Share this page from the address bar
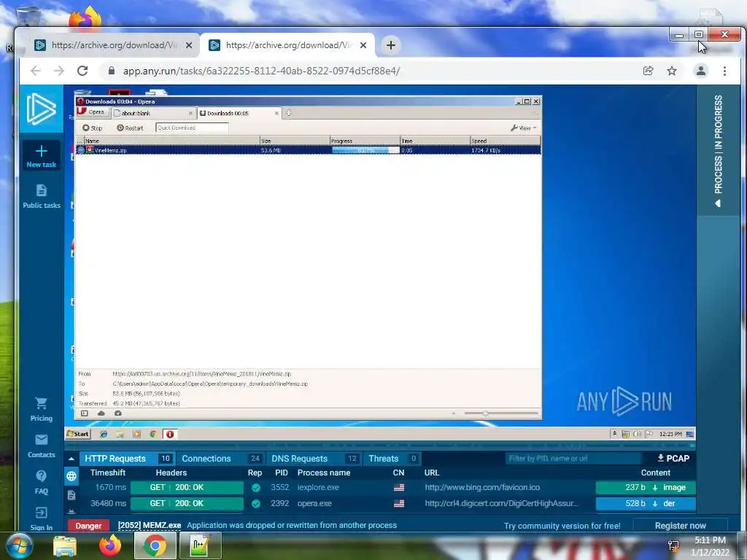This screenshot has width=747, height=560. pyautogui.click(x=648, y=71)
